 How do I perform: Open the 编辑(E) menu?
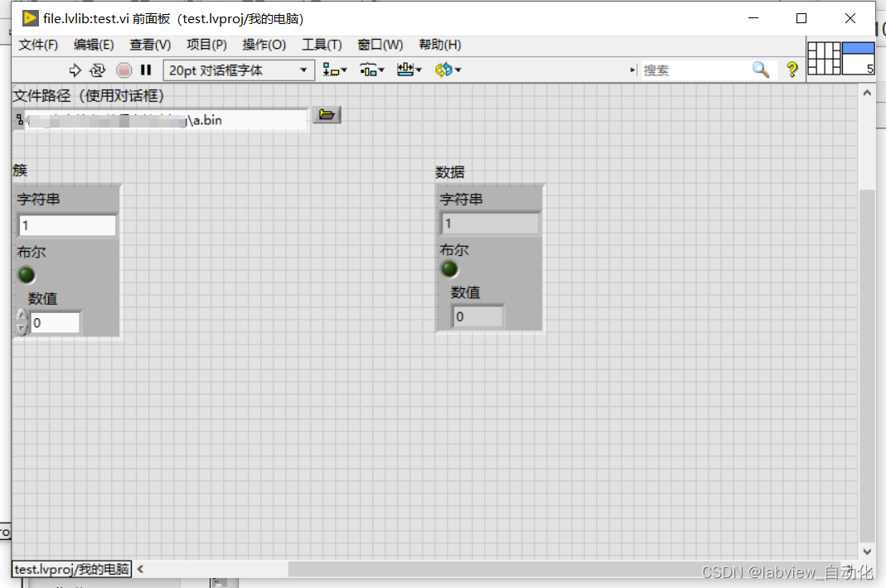point(93,46)
